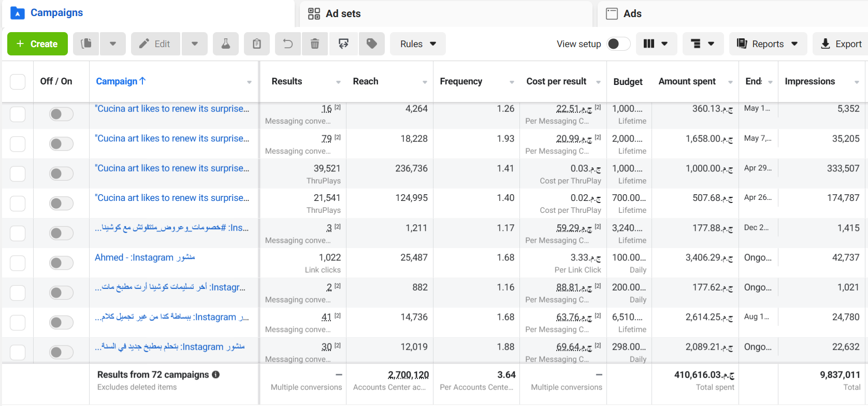Open the A/B test flask icon
The height and width of the screenshot is (406, 868).
[x=226, y=44]
